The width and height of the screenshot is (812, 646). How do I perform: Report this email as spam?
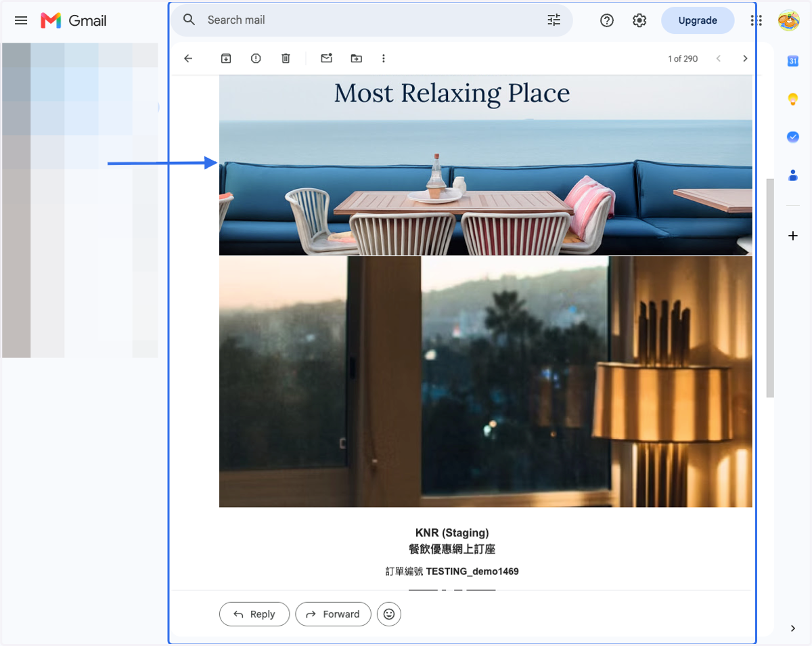256,58
